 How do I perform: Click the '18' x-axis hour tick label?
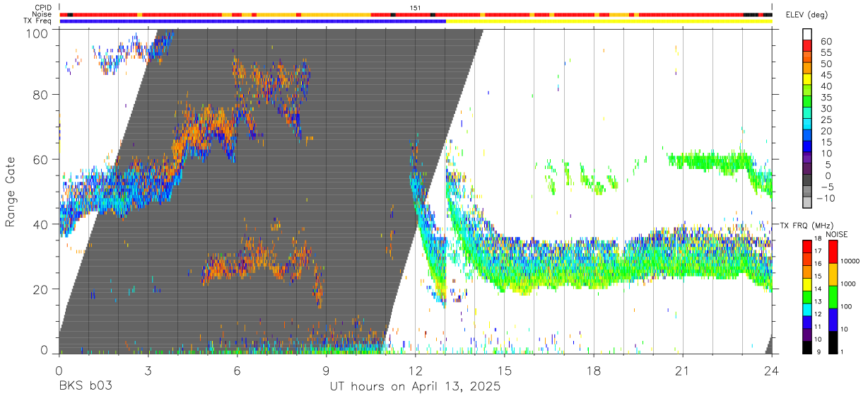click(x=594, y=371)
